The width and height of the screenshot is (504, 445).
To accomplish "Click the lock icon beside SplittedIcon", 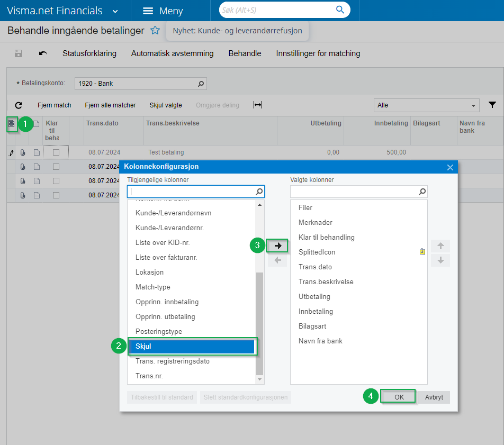I will [x=422, y=251].
